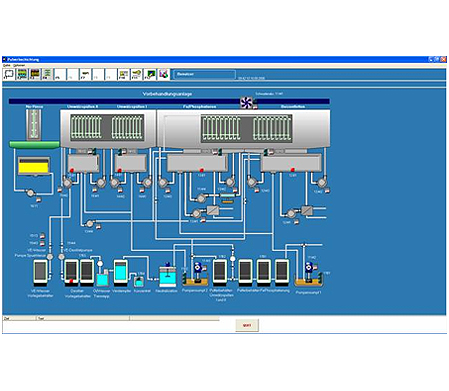449x391 pixels.
Task: Click the Neutralisation tank with stirrer
Action: [x=167, y=276]
